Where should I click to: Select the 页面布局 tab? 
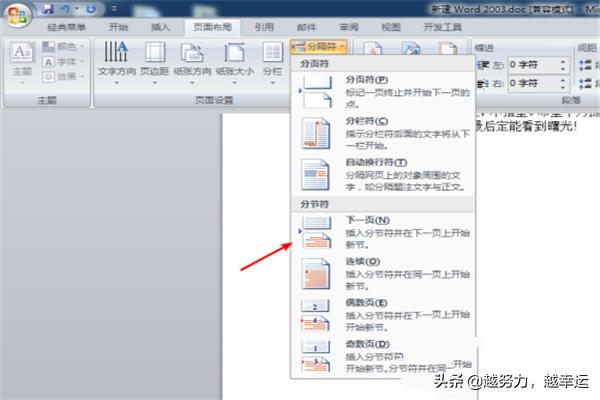[212, 27]
